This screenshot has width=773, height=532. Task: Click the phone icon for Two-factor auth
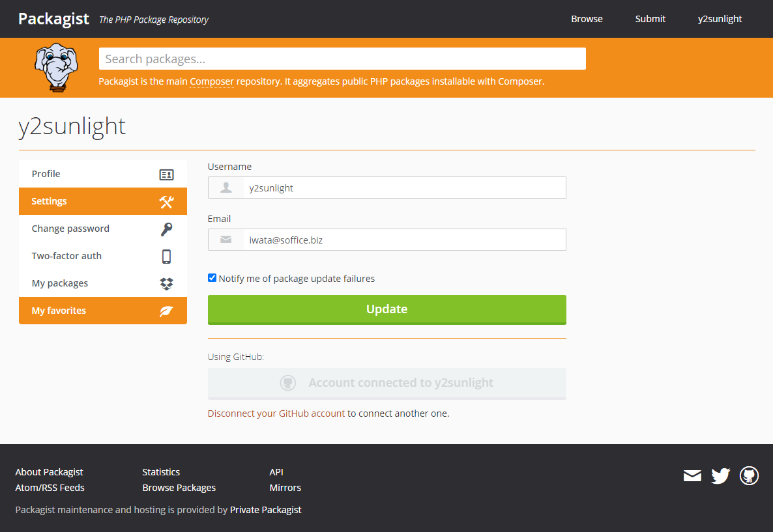coord(166,257)
